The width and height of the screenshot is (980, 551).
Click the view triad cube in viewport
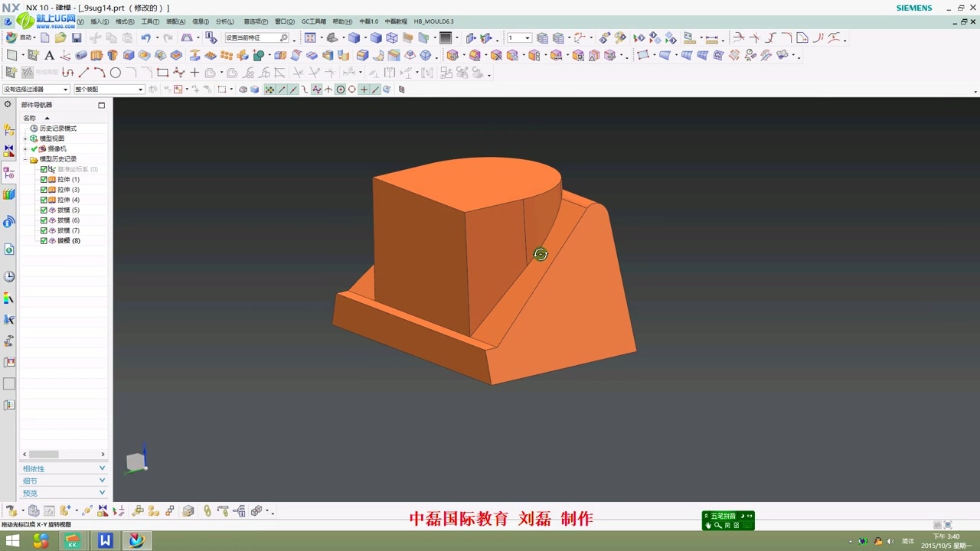136,461
